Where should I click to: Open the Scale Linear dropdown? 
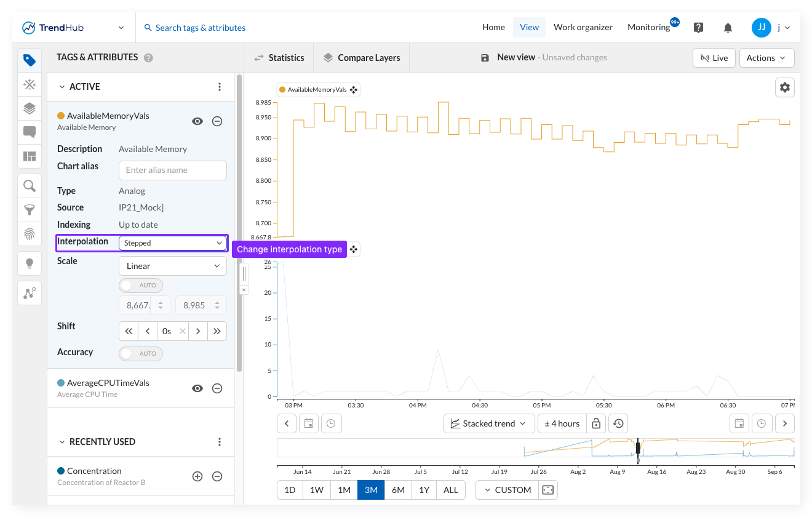[173, 266]
